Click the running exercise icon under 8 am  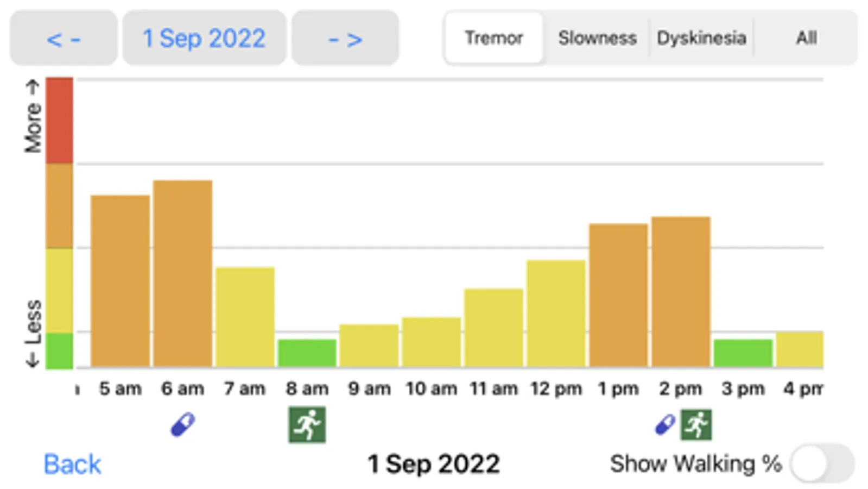(x=307, y=424)
